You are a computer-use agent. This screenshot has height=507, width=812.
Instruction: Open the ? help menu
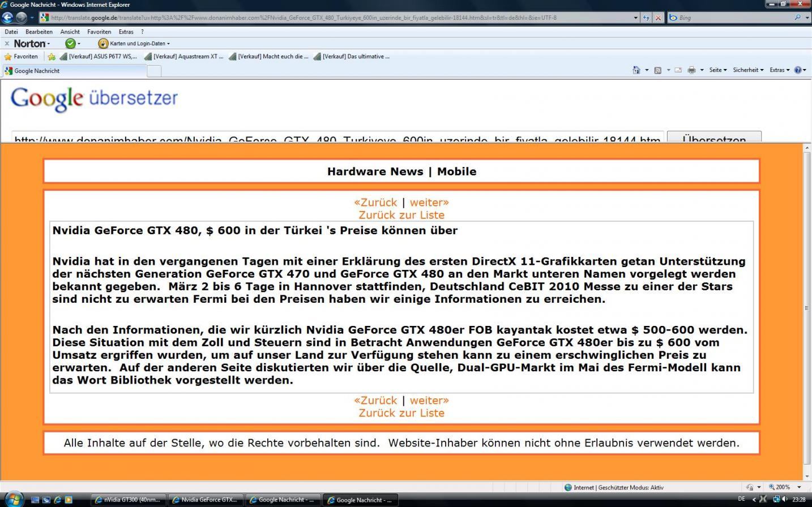(142, 32)
